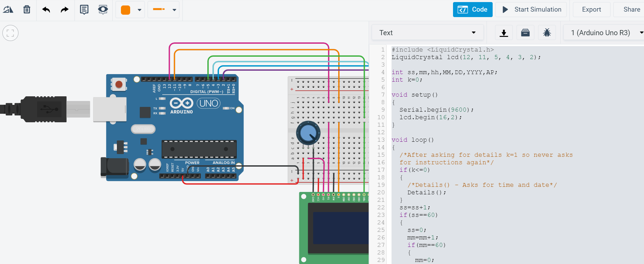The image size is (644, 264).
Task: Download the code file
Action: coord(504,33)
